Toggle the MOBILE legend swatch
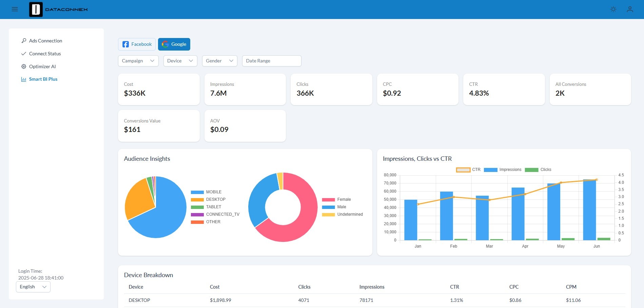Screen dimensions: 644x308 tap(197, 192)
